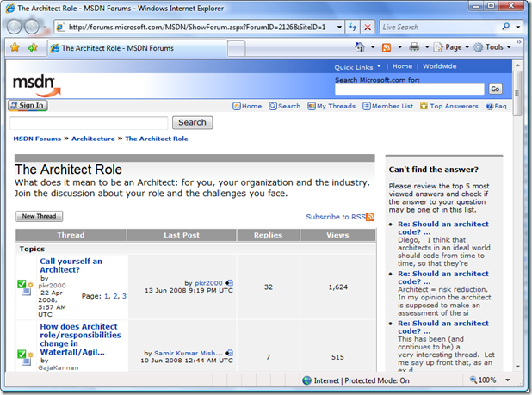This screenshot has height=395, width=532.
Task: Click last-post arrow icon beside Samir Kumar Mish
Action: coord(229,353)
